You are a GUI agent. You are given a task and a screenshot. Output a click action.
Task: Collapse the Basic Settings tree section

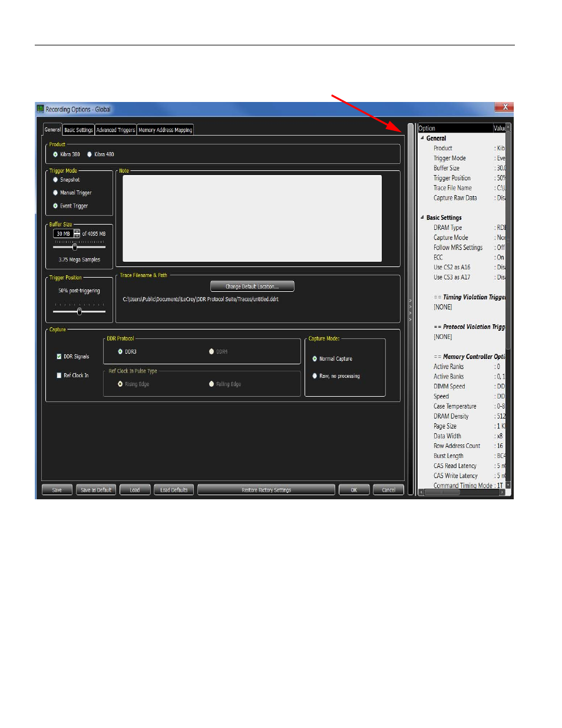click(x=422, y=218)
